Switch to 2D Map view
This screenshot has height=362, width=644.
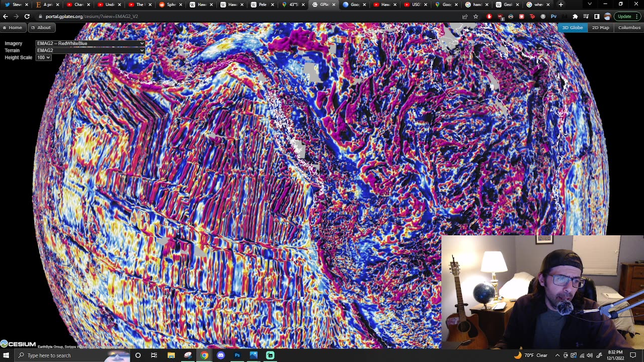(x=600, y=28)
